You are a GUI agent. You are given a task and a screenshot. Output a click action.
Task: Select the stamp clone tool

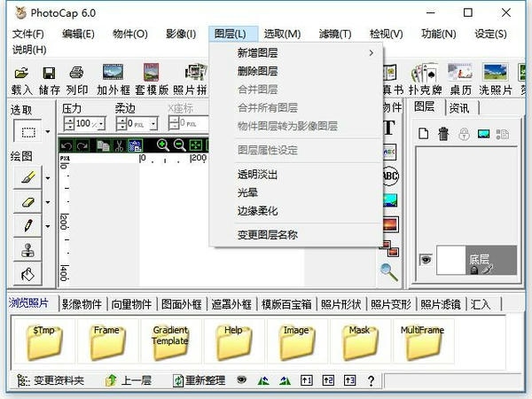coord(27,250)
